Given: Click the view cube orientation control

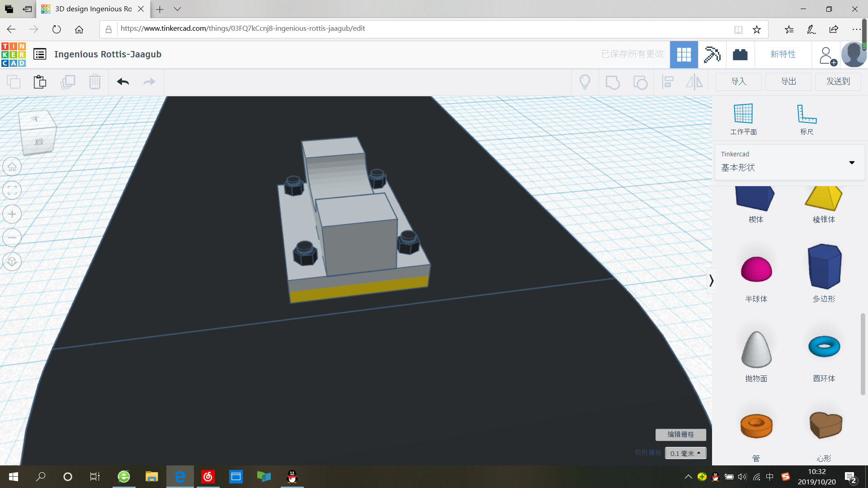Looking at the screenshot, I should coord(38,131).
